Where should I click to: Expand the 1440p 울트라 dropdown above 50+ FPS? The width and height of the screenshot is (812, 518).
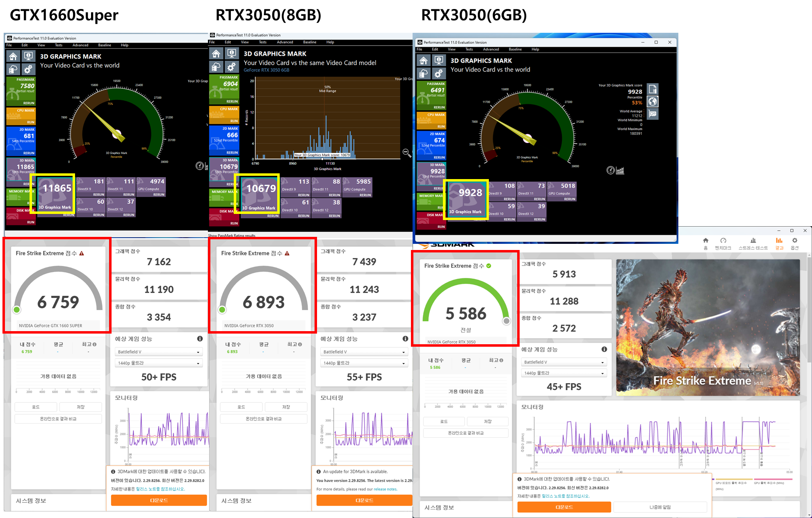pos(159,363)
